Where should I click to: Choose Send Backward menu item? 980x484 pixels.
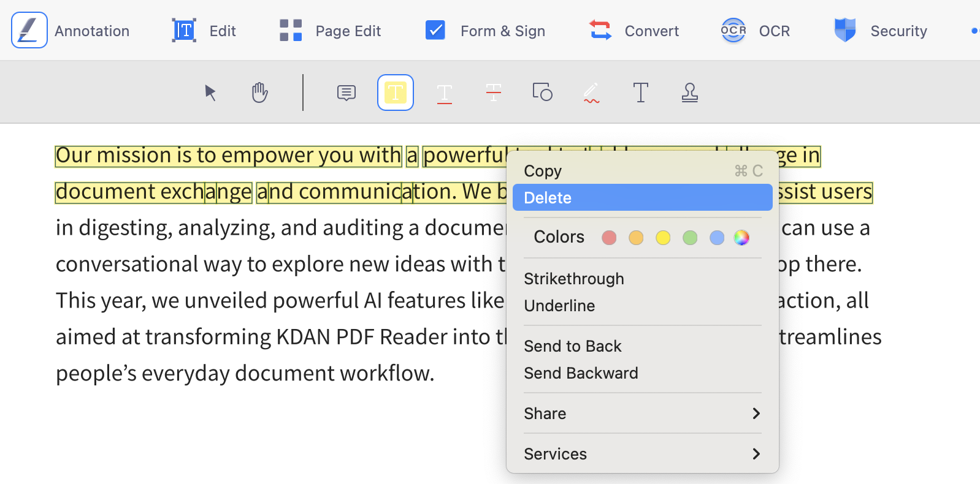click(x=642, y=373)
